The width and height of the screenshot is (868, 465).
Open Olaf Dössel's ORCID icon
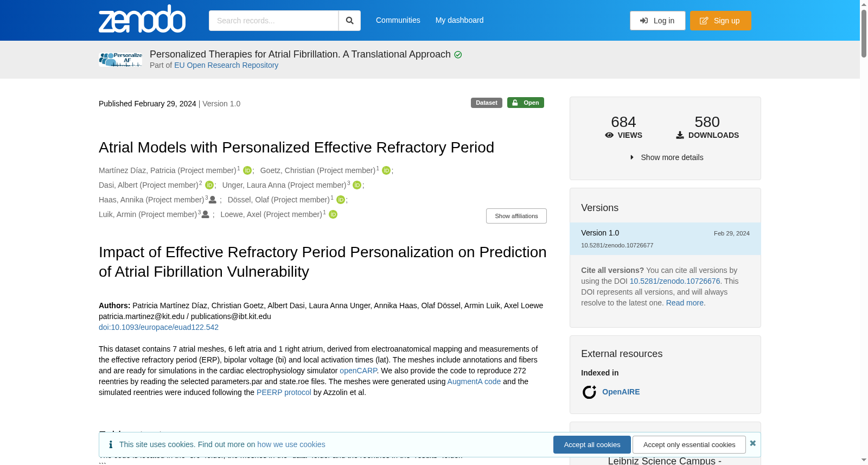click(x=341, y=200)
